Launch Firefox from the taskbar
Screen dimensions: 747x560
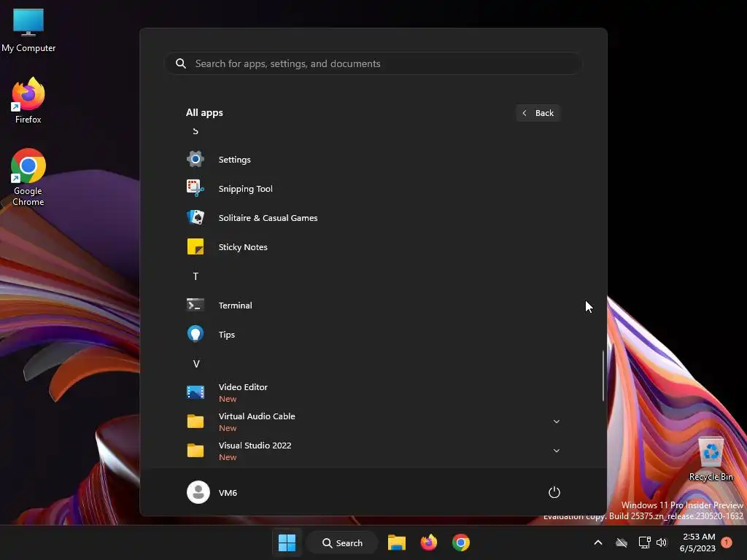429,542
